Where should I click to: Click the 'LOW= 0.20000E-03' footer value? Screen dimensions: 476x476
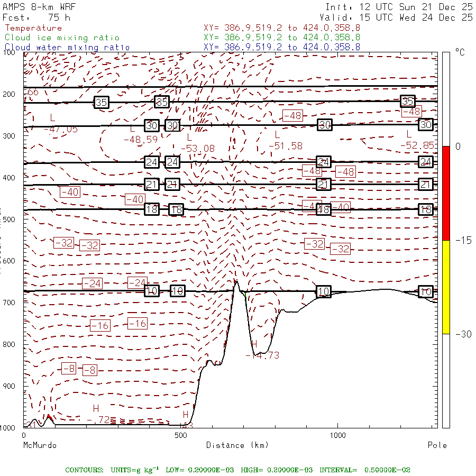199,470
